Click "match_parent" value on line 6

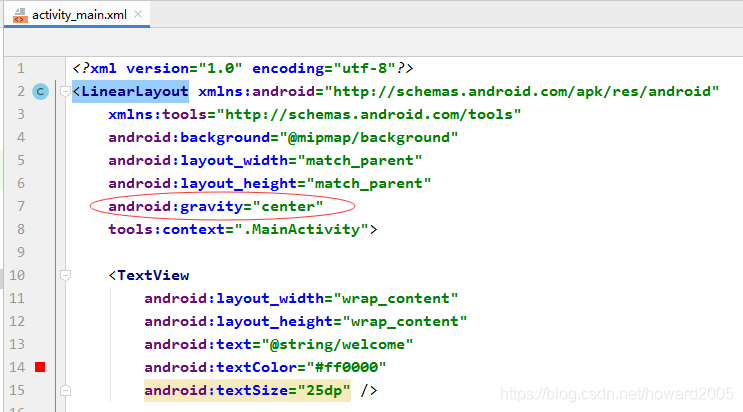point(369,183)
